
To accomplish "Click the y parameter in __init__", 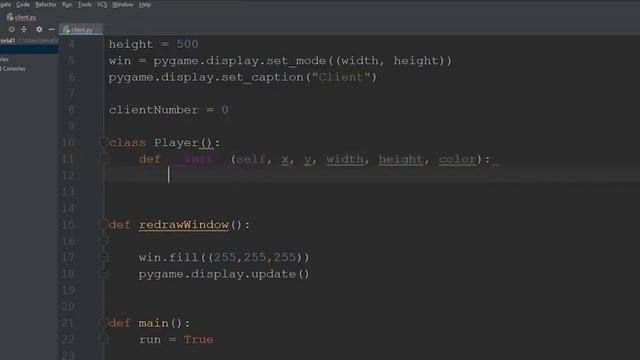I will [x=308, y=160].
